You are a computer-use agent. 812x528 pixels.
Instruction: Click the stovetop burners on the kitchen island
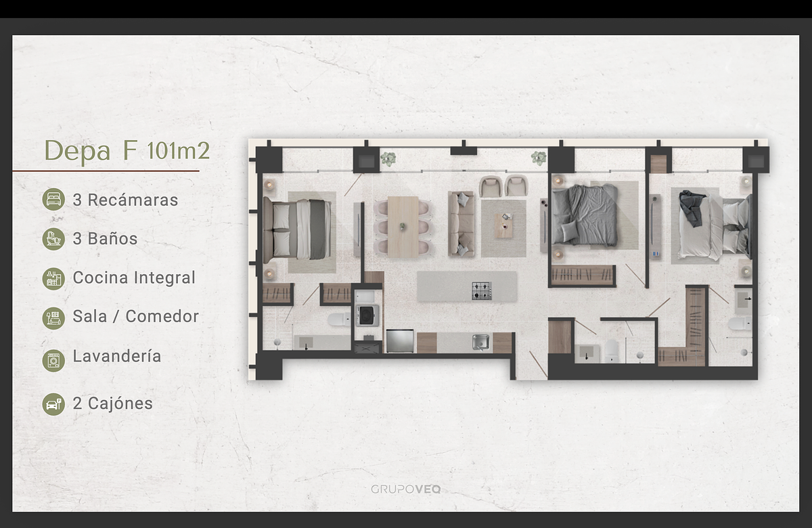pos(482,290)
